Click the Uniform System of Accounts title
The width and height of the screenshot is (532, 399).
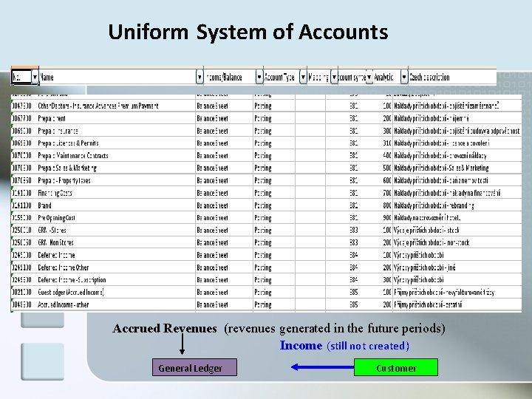pos(248,32)
